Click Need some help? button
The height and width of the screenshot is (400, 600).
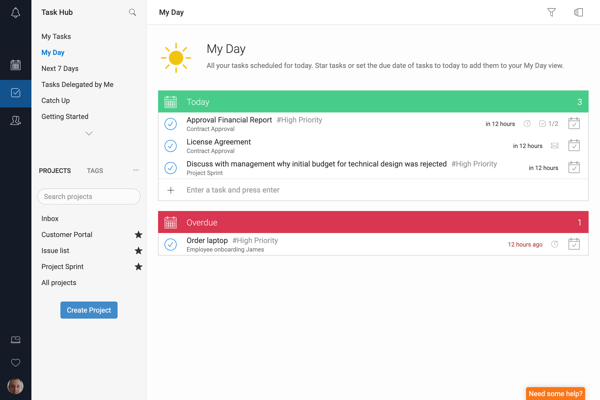click(555, 393)
